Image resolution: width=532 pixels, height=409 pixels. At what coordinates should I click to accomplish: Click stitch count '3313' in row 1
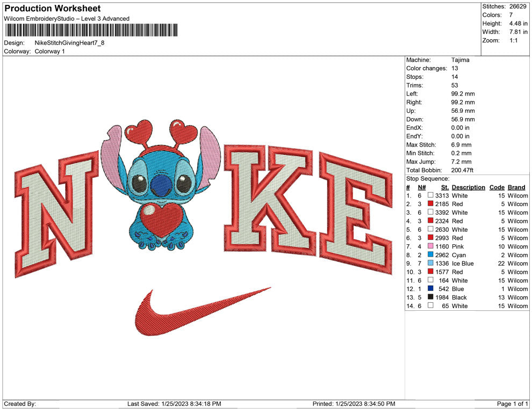(x=442, y=195)
